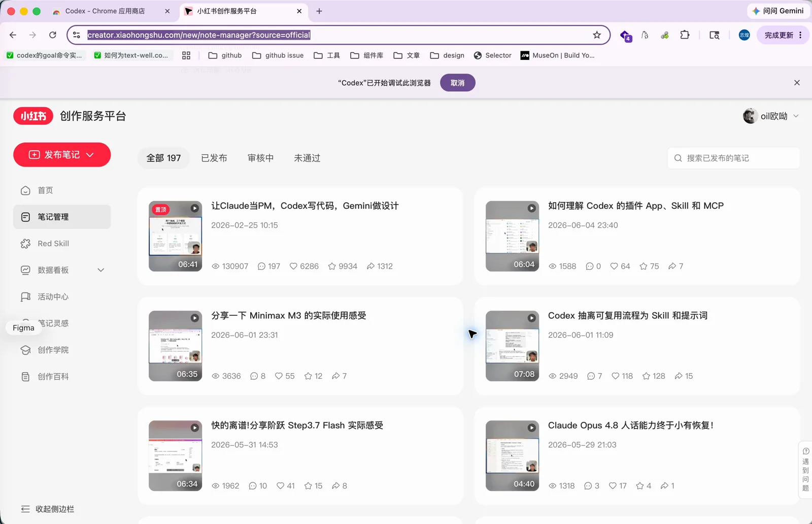Open the github bookmark folder
Image resolution: width=812 pixels, height=524 pixels.
click(x=225, y=55)
